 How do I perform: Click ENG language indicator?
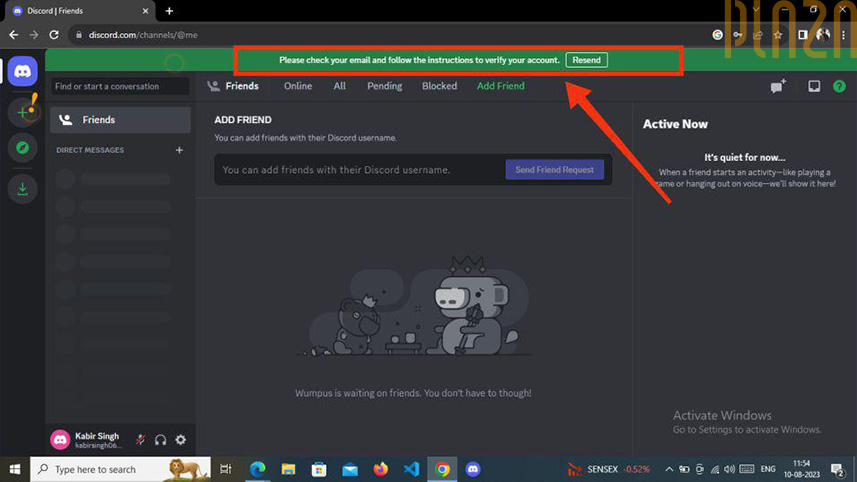pyautogui.click(x=768, y=469)
